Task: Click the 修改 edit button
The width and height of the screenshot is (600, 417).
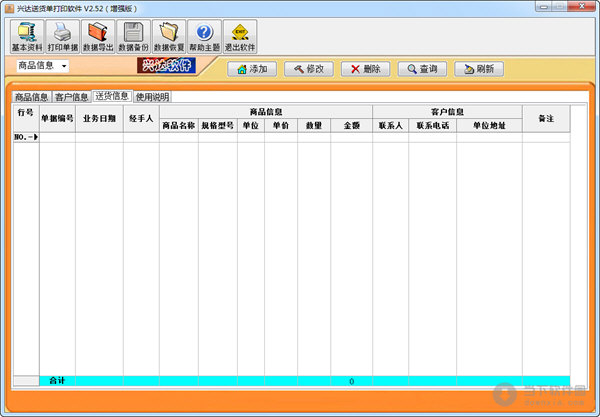Action: point(308,69)
